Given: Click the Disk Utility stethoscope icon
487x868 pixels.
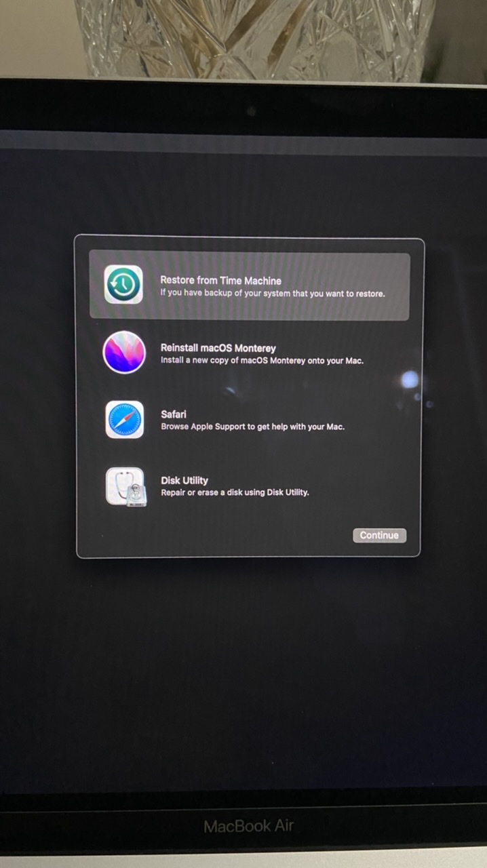Looking at the screenshot, I should coord(125,486).
